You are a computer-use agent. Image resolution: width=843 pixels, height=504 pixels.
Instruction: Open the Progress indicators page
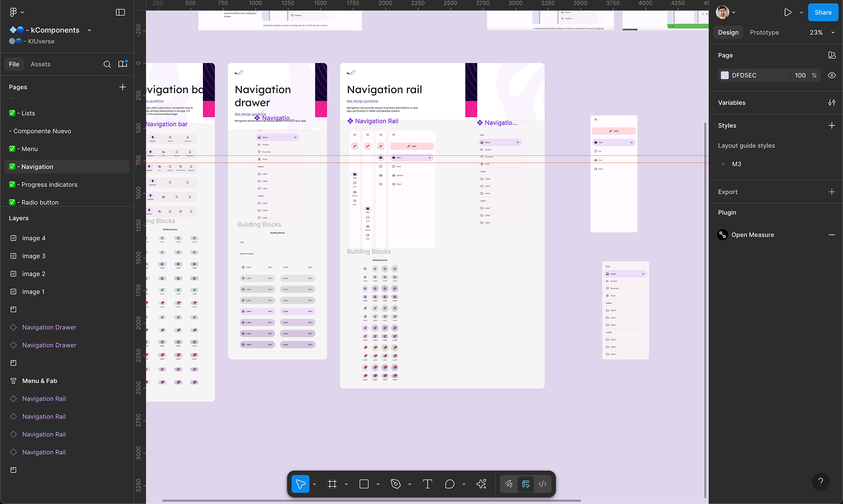tap(67, 185)
